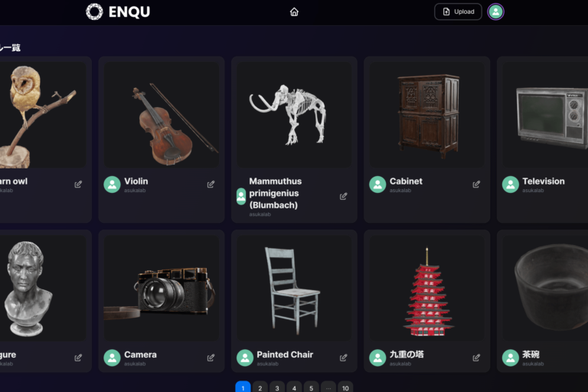The height and width of the screenshot is (392, 588).
Task: Click the edit icon for Cabinet
Action: coord(476,185)
